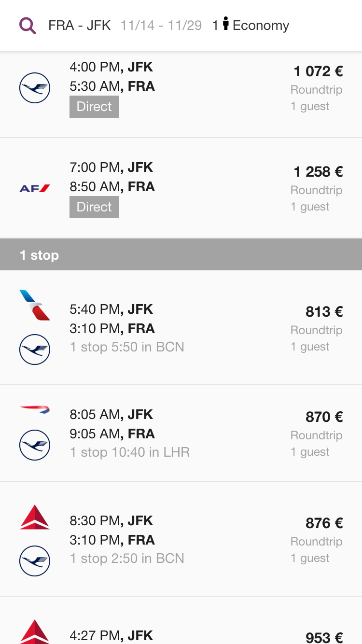
Task: Edit the FRA - JFK route field
Action: click(x=80, y=26)
